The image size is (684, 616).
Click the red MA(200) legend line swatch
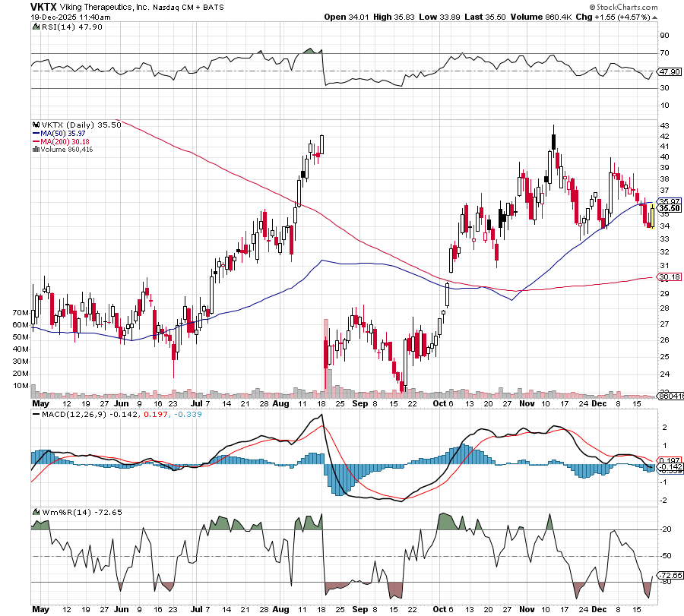pos(36,141)
